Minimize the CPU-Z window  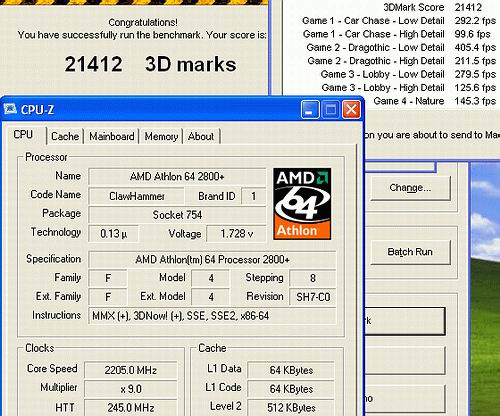[x=310, y=109]
